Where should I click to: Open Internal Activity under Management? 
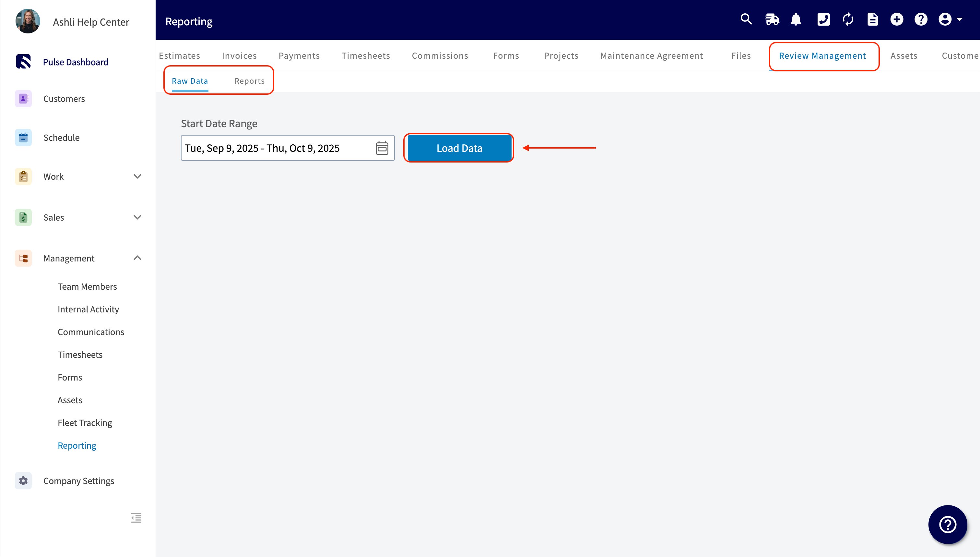(x=88, y=309)
